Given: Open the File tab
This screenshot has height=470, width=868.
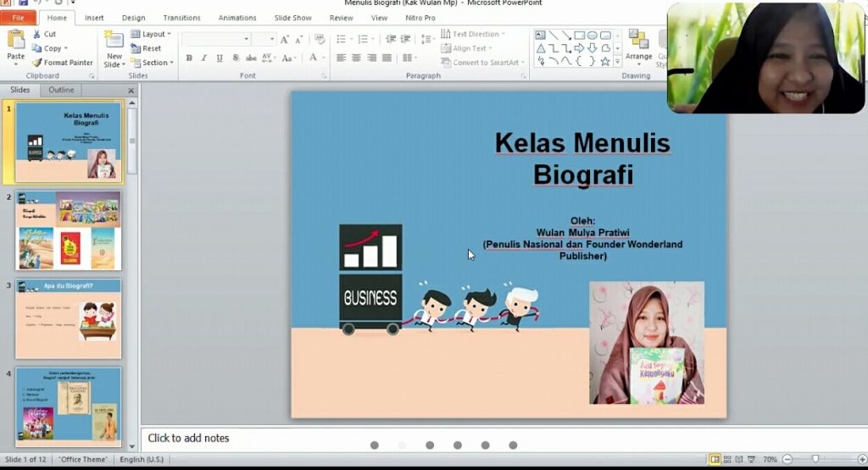Looking at the screenshot, I should tap(19, 18).
